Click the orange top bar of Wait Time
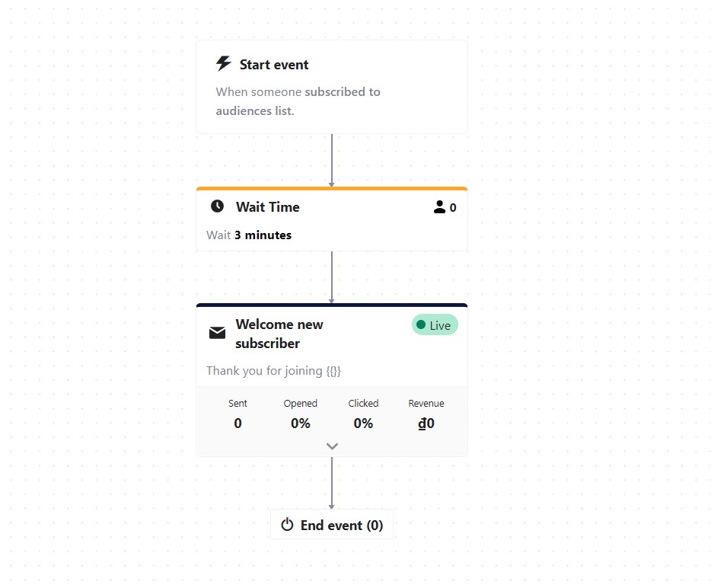This screenshot has width=711, height=588. (332, 188)
